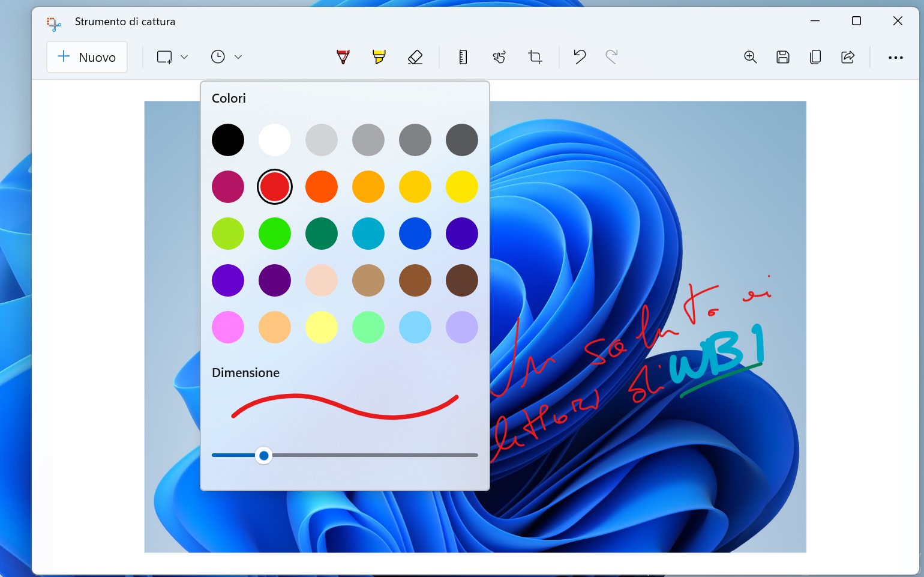Redo the last action
924x577 pixels.
(611, 57)
